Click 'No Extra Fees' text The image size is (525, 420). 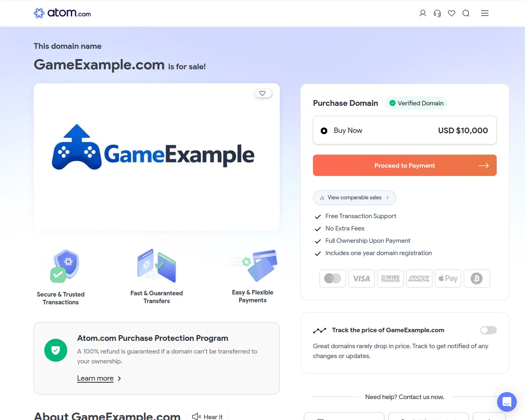click(345, 228)
